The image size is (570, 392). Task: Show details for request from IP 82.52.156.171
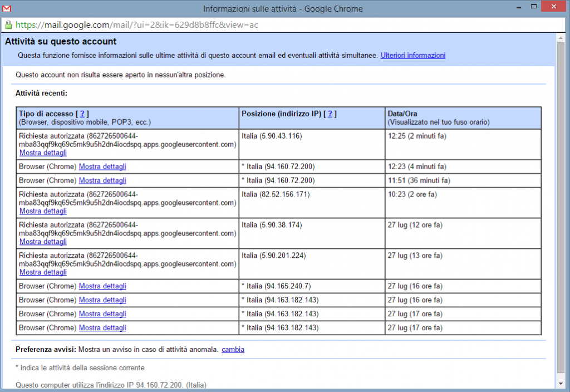[43, 211]
